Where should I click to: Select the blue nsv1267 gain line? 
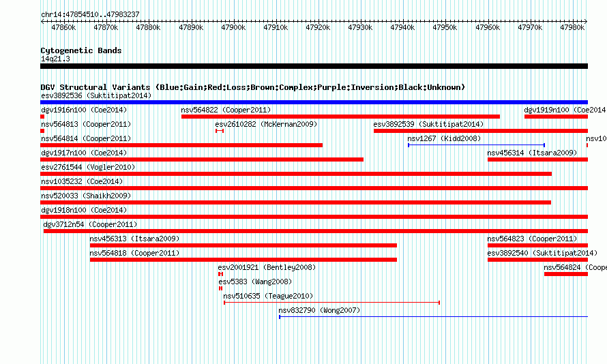click(477, 145)
